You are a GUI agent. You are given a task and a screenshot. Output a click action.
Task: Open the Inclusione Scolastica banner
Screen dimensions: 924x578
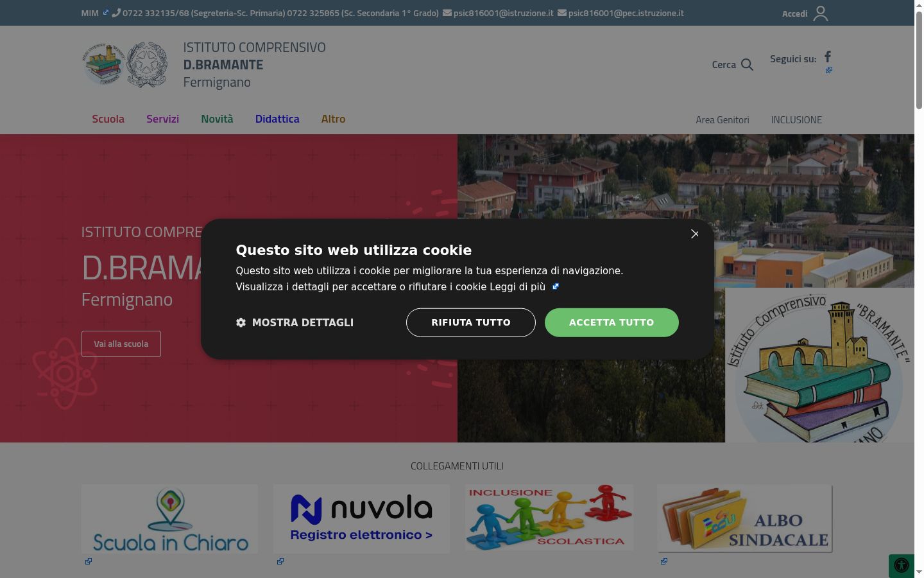click(x=549, y=518)
